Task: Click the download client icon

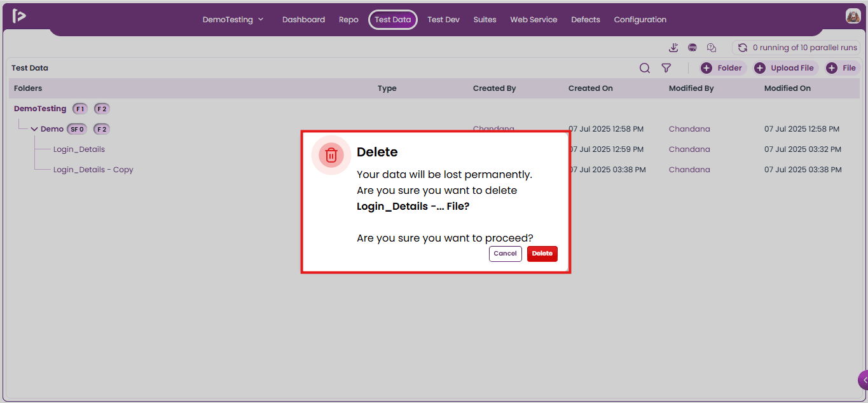Action: tap(673, 48)
